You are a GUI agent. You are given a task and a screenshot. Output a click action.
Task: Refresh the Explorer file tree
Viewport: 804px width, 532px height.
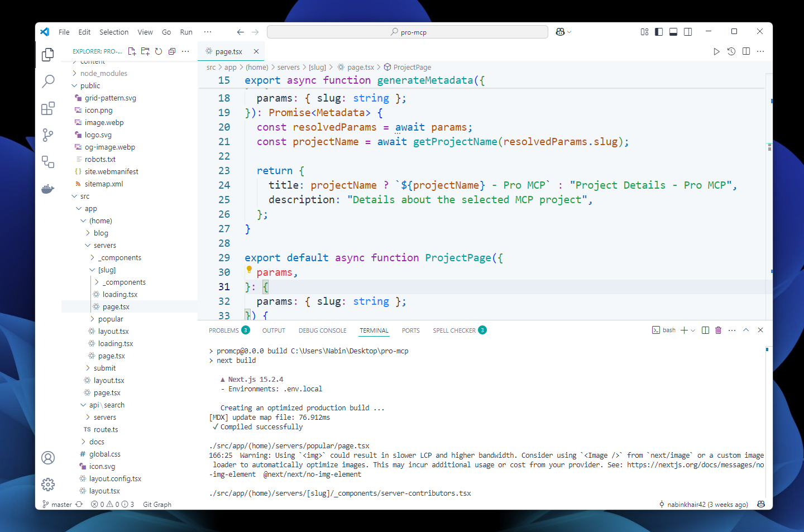159,51
